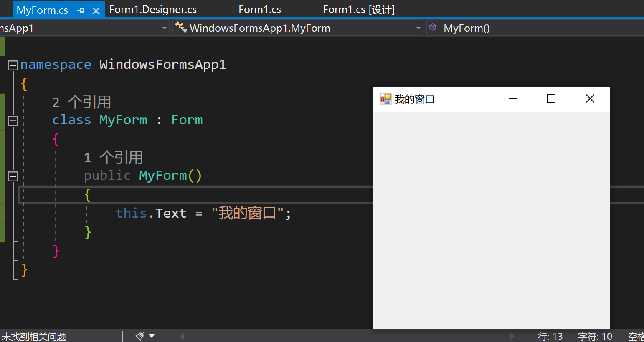Click the purple method cube icon

[x=433, y=28]
